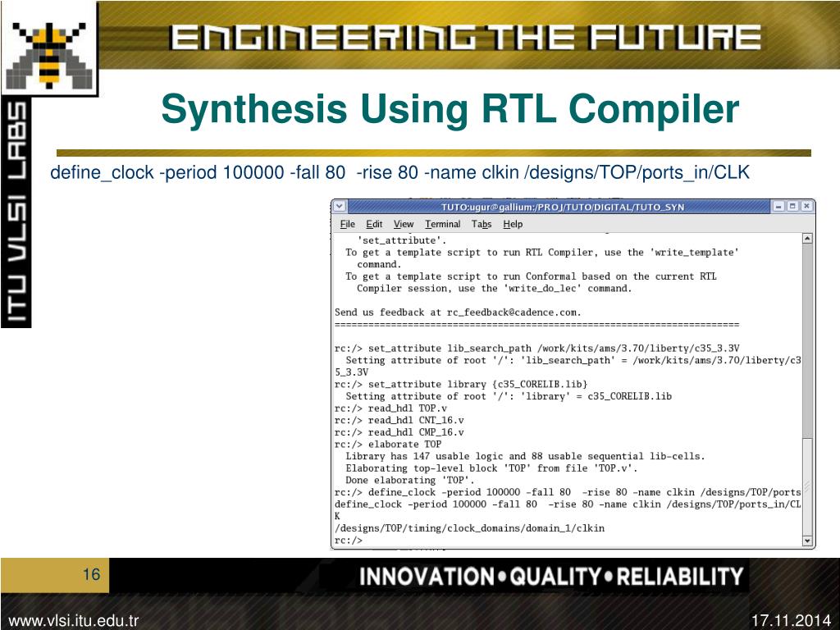Click the 'read_hdl CMP_16.v' line

point(399,432)
